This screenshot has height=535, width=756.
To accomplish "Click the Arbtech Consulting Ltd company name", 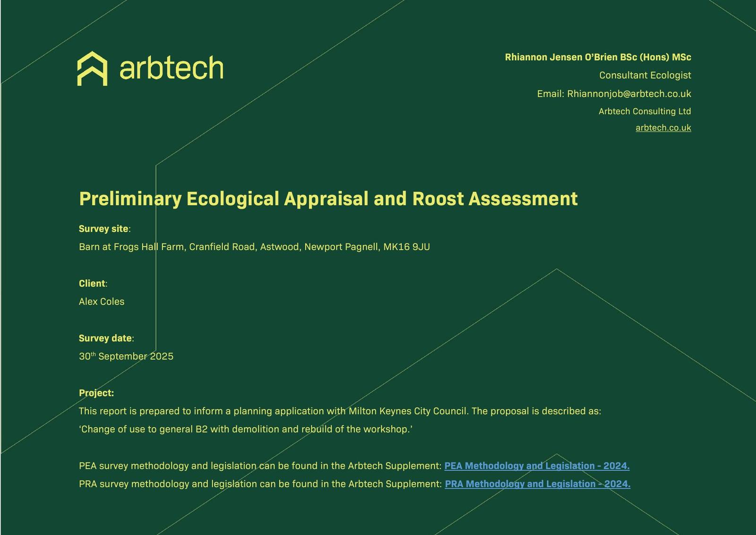I will coord(644,112).
